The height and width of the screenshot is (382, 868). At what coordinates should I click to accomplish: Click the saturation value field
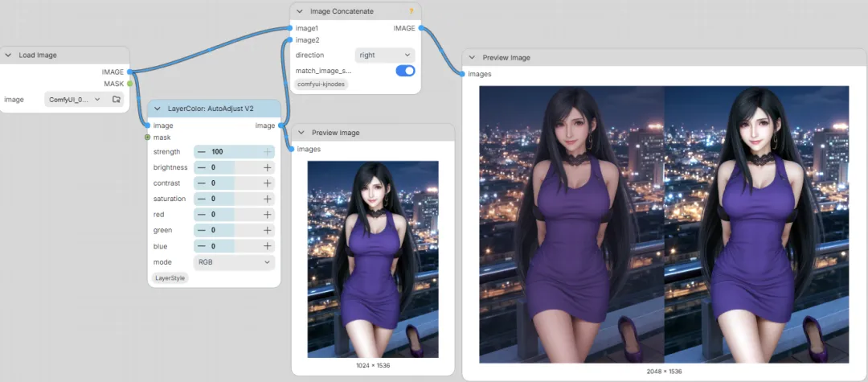[234, 199]
